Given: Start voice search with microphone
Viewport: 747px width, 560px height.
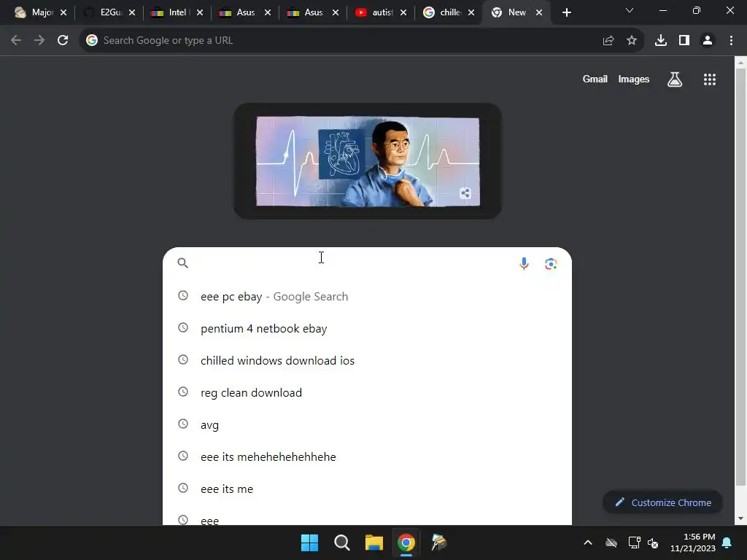Looking at the screenshot, I should [x=524, y=263].
